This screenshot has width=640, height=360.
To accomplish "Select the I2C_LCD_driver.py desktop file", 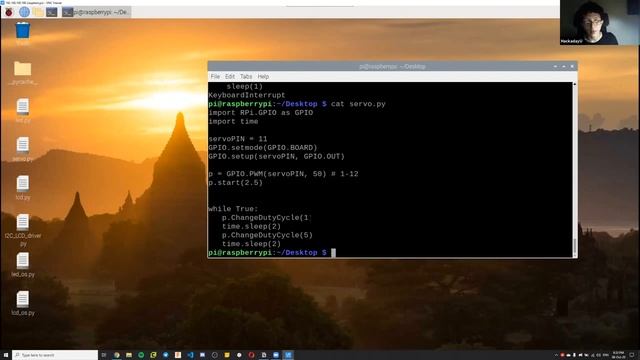I will [x=23, y=230].
